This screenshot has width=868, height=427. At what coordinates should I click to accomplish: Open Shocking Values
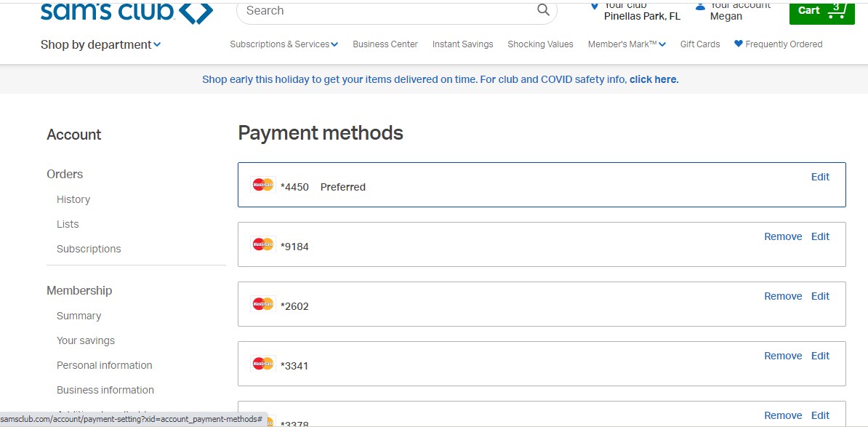tap(540, 44)
